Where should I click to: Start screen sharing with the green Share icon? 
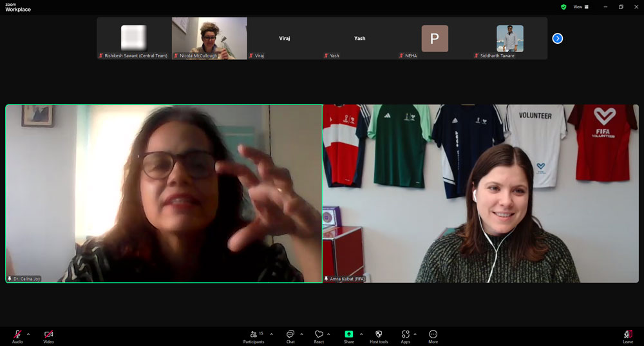[348, 334]
